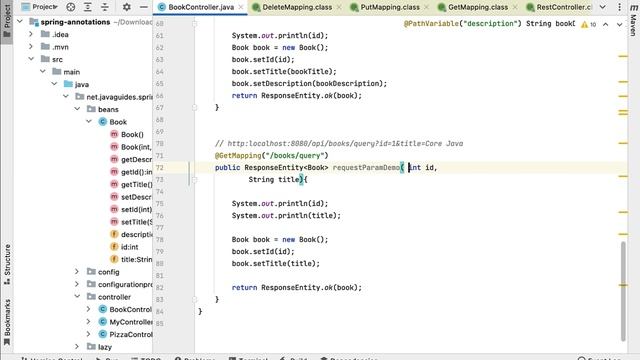Close the DeleteMapping.class tab
640x360 pixels.
(339, 7)
